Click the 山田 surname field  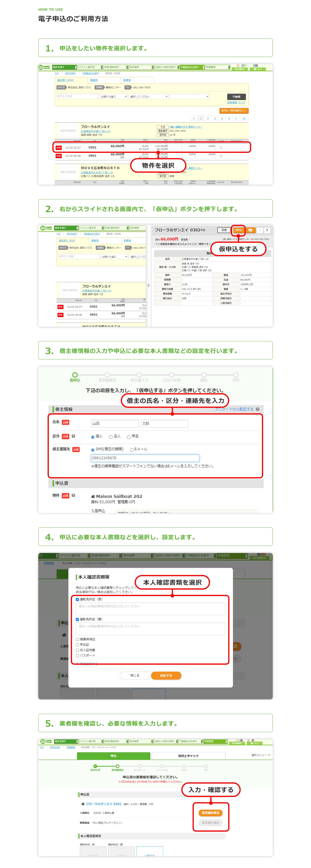(115, 424)
